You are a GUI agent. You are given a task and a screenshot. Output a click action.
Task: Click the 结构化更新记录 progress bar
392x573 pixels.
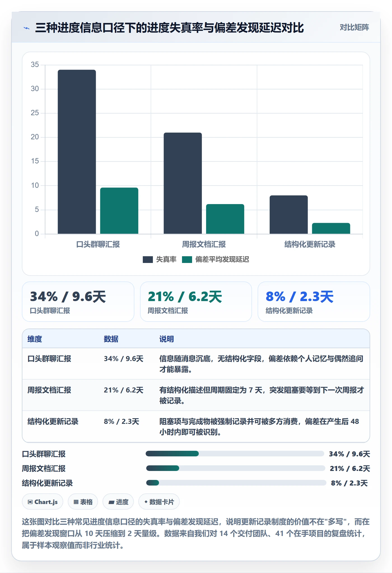(x=236, y=483)
